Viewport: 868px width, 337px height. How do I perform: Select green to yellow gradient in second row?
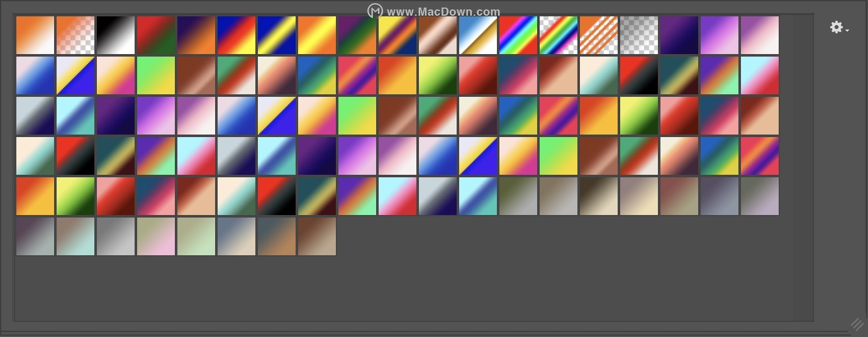click(156, 75)
